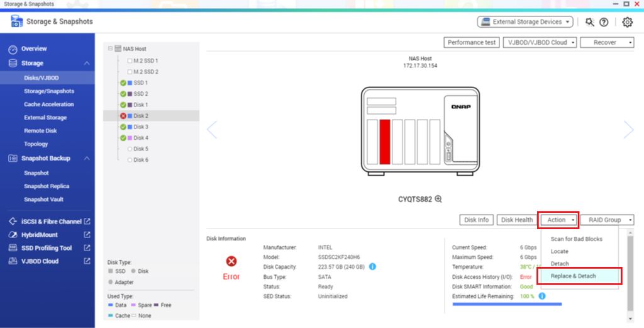Select Disk 2 in the tree
The image size is (644, 328).
point(141,116)
